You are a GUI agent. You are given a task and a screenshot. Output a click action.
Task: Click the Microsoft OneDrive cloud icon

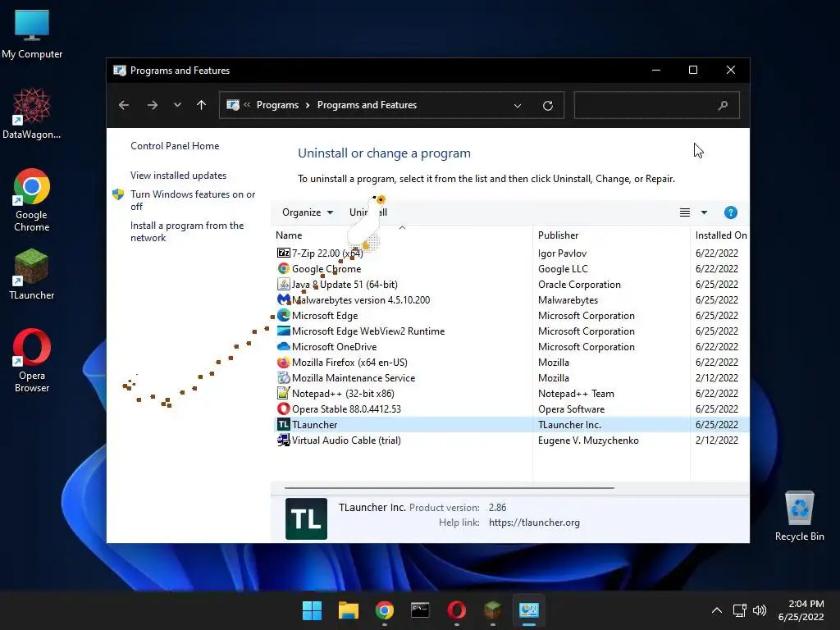[283, 346]
